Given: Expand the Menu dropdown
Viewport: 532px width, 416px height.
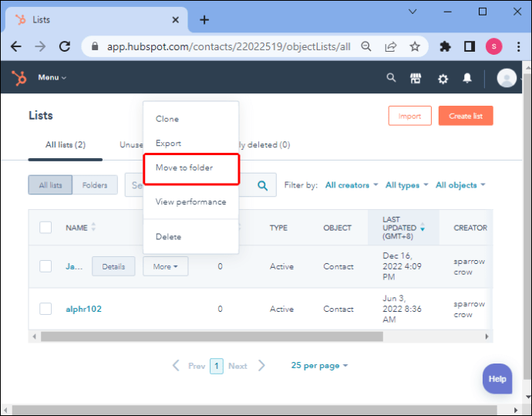Looking at the screenshot, I should coord(52,77).
